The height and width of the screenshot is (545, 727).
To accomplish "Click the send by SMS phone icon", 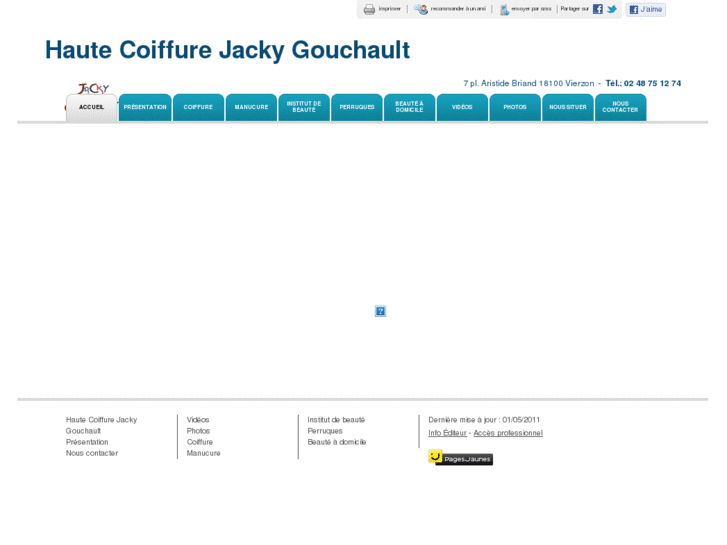I will point(504,9).
